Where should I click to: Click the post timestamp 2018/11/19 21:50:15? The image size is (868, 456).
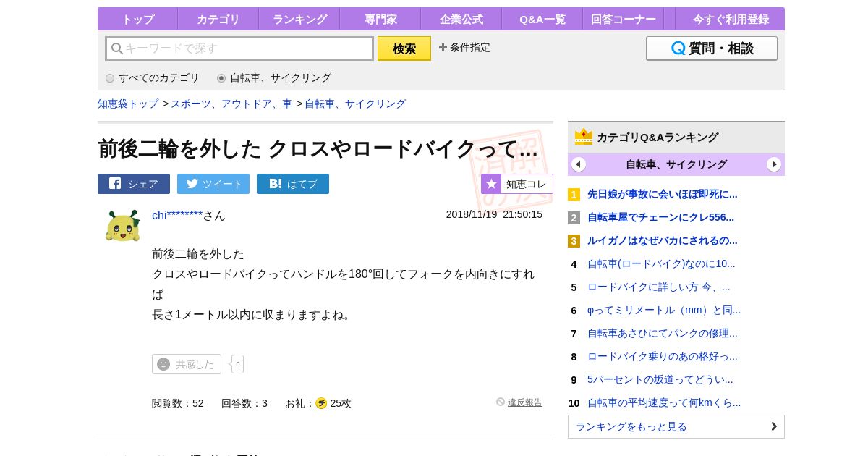(494, 214)
